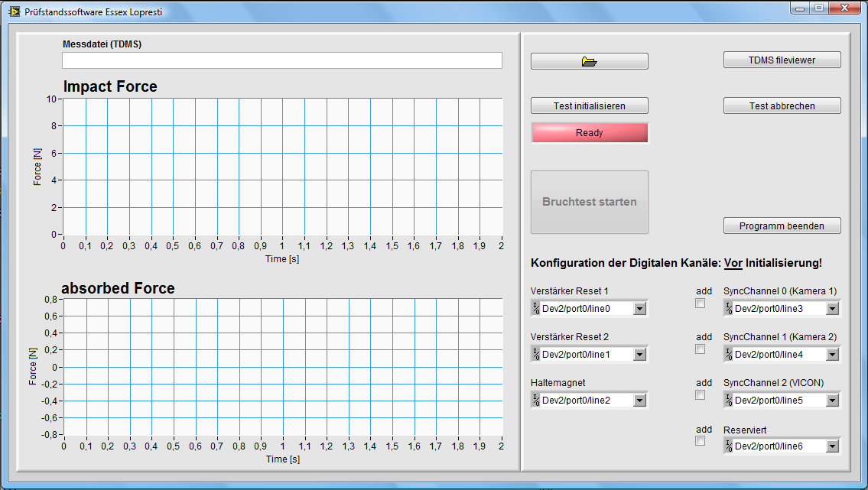The height and width of the screenshot is (490, 868).
Task: Expand SyncChannel 2 (VICON) dropdown arrow
Action: click(833, 401)
